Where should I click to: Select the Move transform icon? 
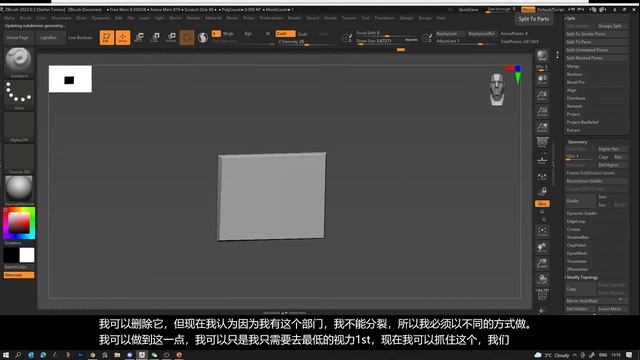pos(139,38)
